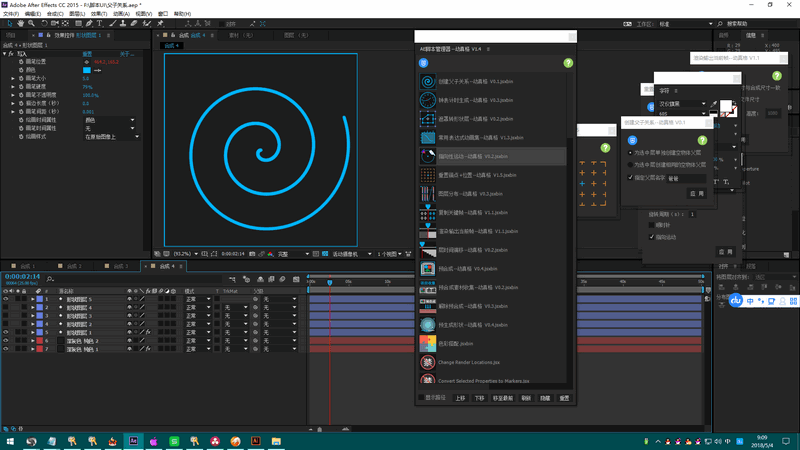Viewport: 800px width, 450px height.
Task: Click the blue 颜色 swatch in effect controls
Action: click(87, 70)
